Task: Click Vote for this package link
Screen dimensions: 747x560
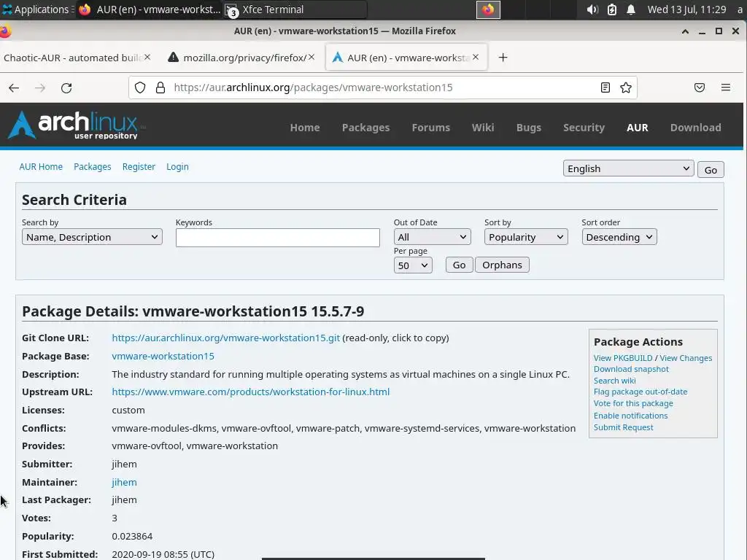Action: point(633,403)
